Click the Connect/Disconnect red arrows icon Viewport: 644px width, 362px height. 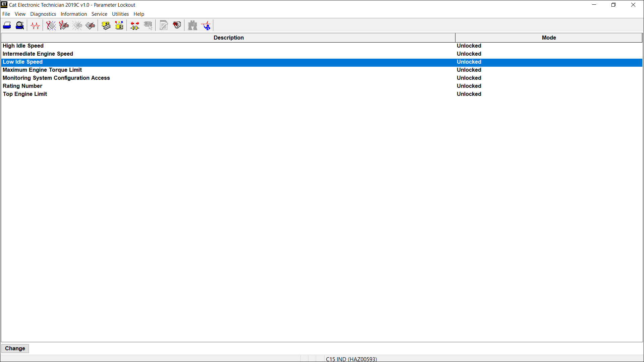(135, 25)
